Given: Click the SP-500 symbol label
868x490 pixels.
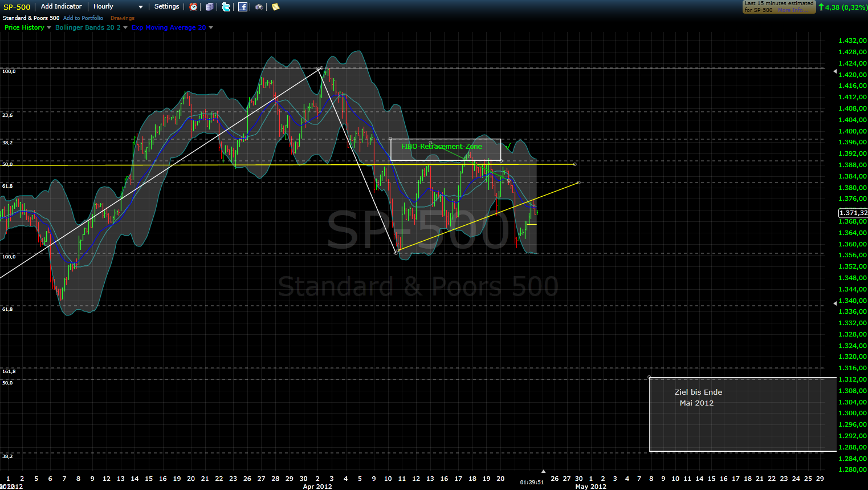Looking at the screenshot, I should pos(17,7).
